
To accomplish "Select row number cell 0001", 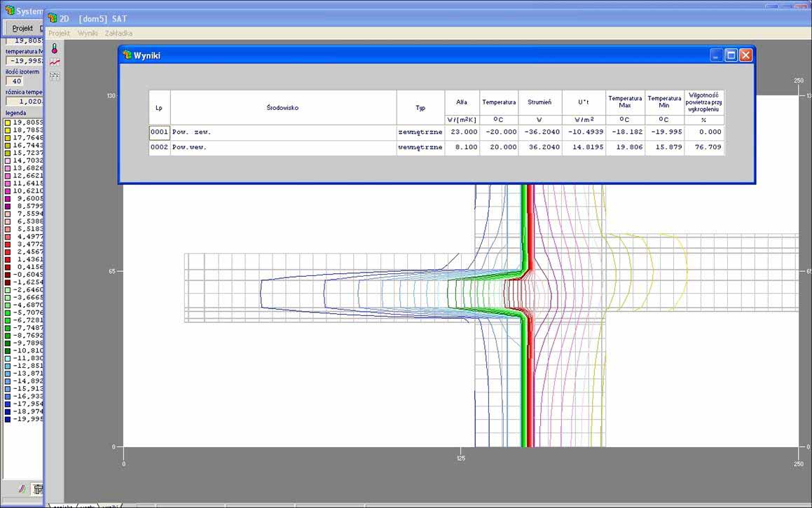I will click(160, 132).
